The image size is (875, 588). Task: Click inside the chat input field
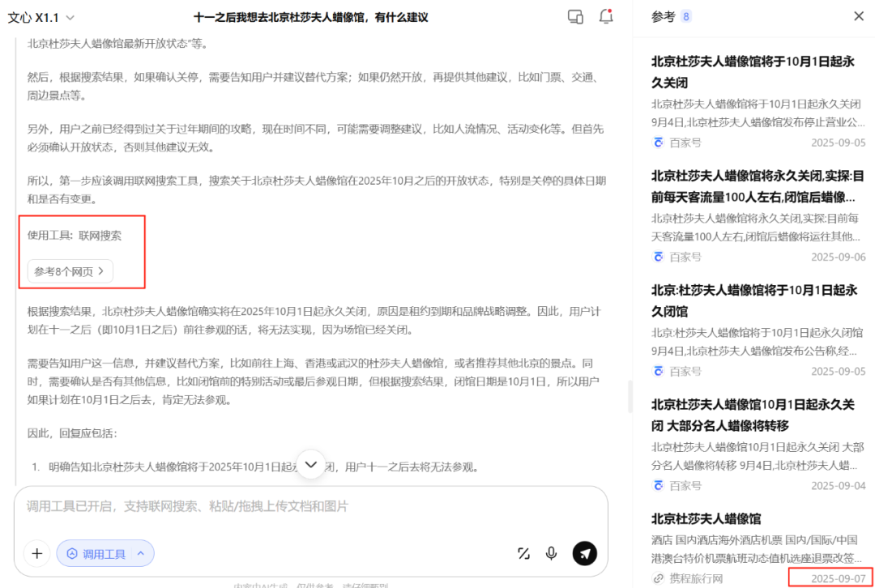pos(308,507)
